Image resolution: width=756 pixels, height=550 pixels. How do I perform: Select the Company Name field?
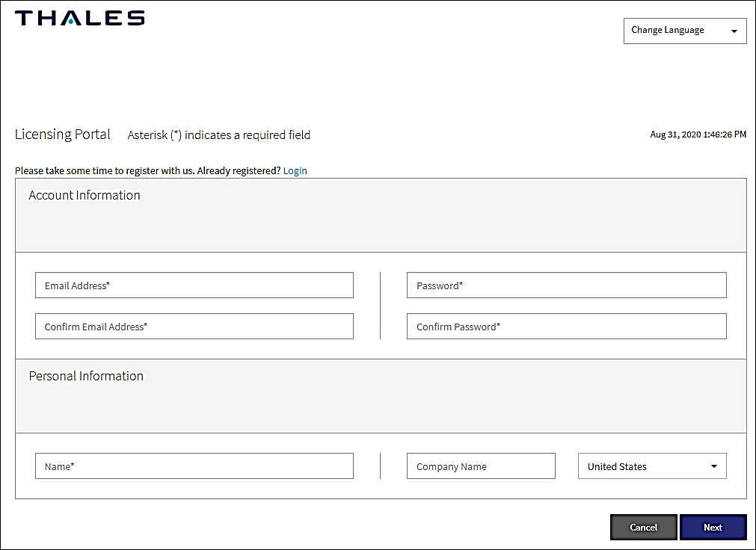click(481, 466)
